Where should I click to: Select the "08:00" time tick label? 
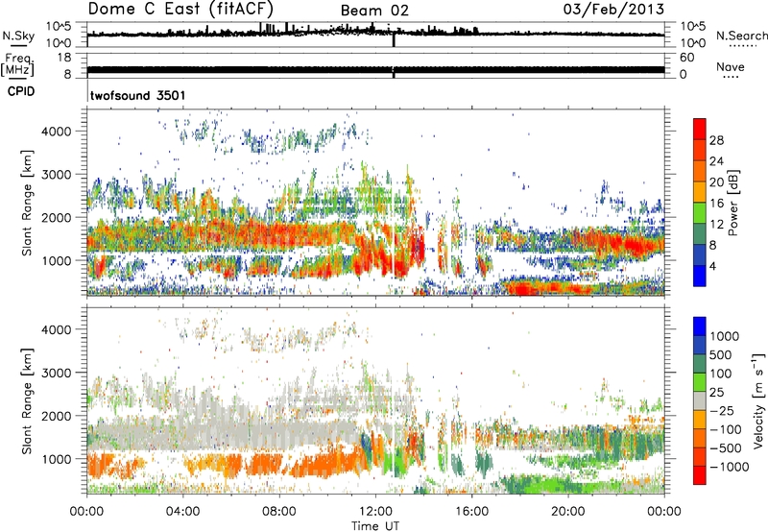click(279, 512)
